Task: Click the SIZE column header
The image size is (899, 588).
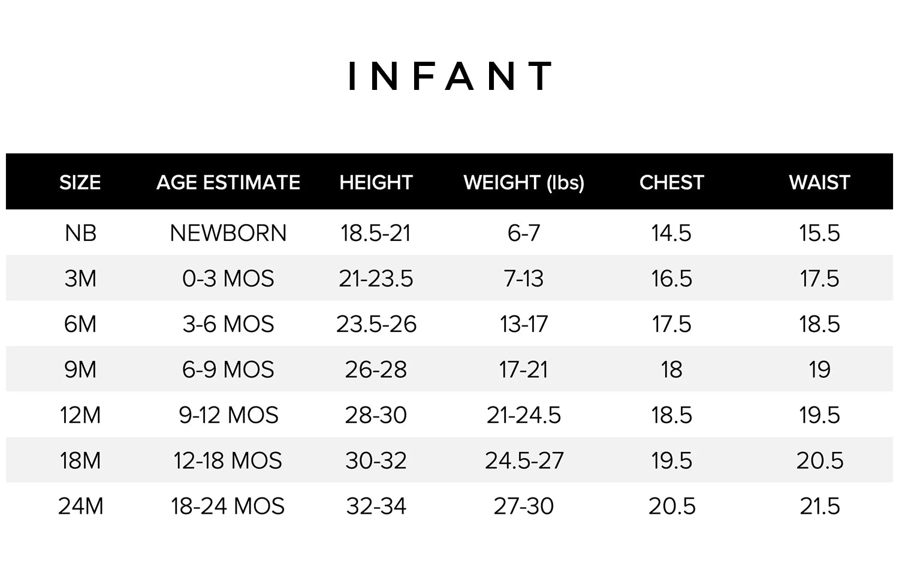Action: 80,182
